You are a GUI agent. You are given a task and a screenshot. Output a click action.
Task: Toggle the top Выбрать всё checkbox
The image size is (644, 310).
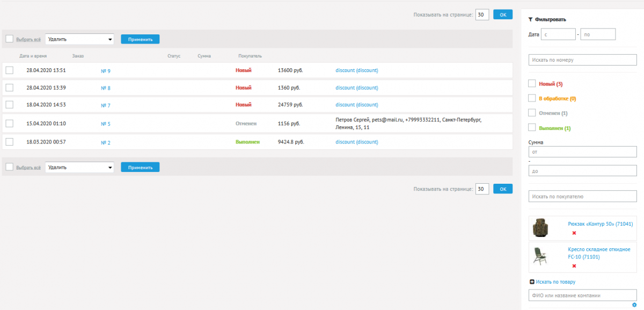click(x=9, y=39)
